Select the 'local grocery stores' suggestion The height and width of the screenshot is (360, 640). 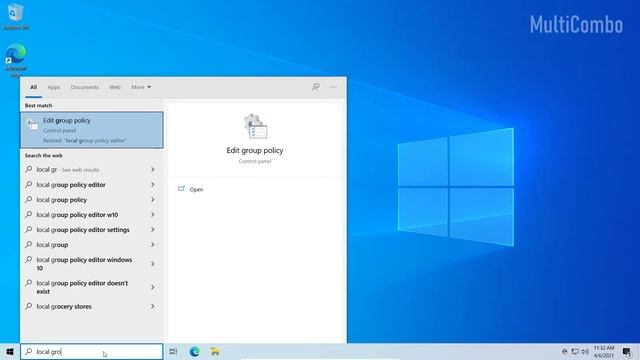(x=92, y=307)
